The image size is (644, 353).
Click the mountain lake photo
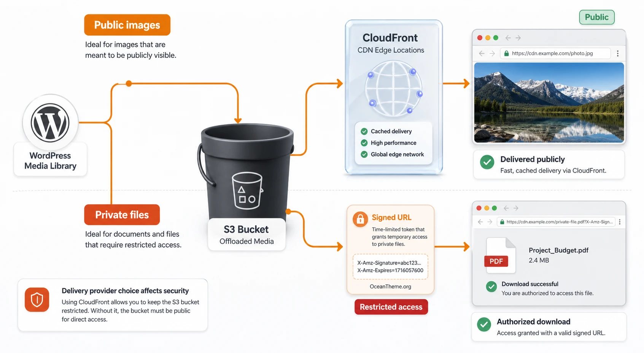(x=549, y=102)
